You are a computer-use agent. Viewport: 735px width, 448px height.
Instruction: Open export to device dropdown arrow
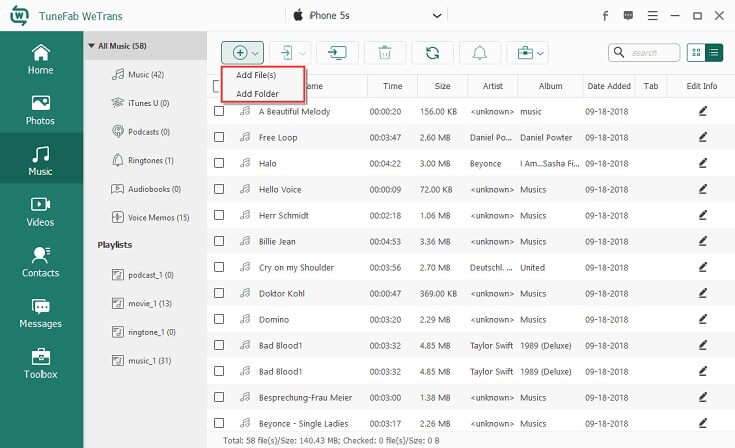click(303, 52)
